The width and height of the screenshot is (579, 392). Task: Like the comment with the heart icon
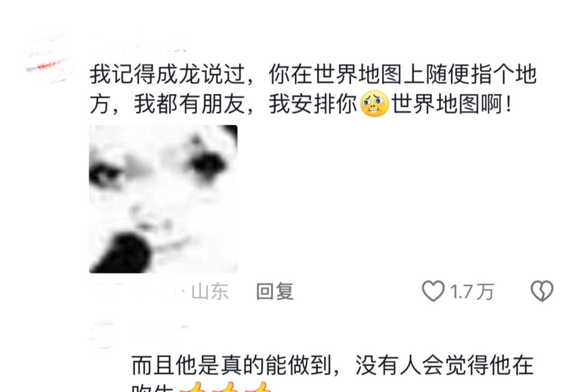pos(433,291)
